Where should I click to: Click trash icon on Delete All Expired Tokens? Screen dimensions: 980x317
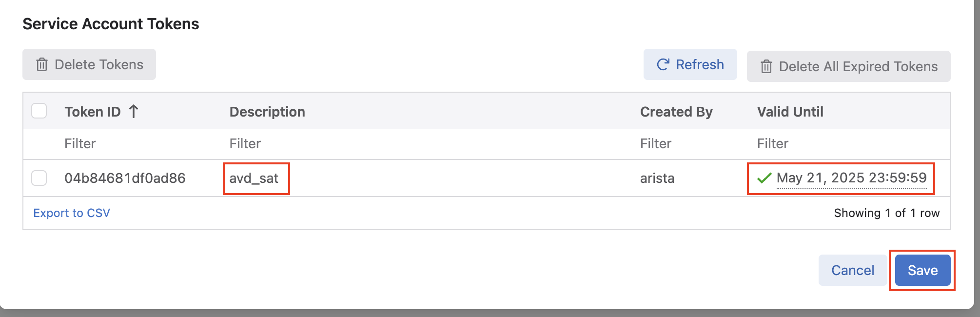pos(766,66)
